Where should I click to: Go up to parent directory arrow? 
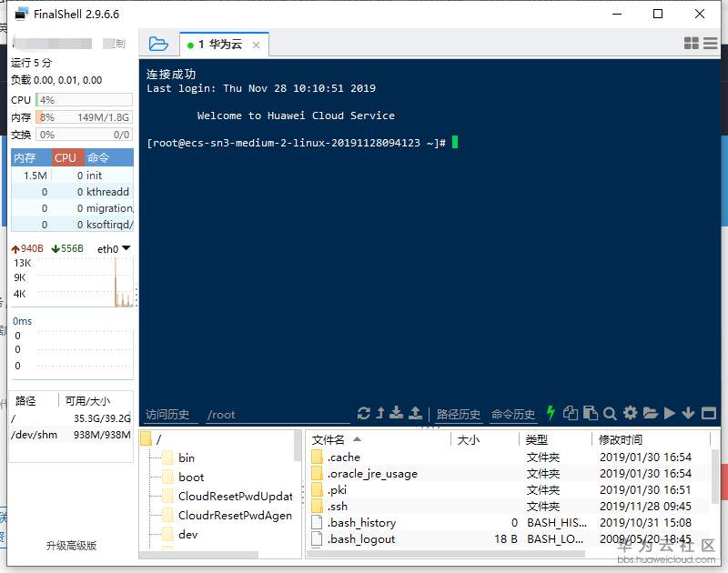(379, 413)
